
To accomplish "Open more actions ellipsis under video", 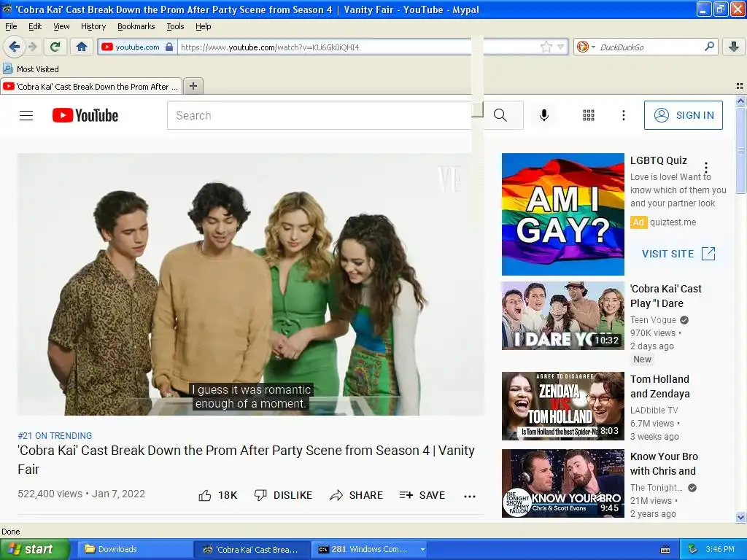I will [x=470, y=496].
